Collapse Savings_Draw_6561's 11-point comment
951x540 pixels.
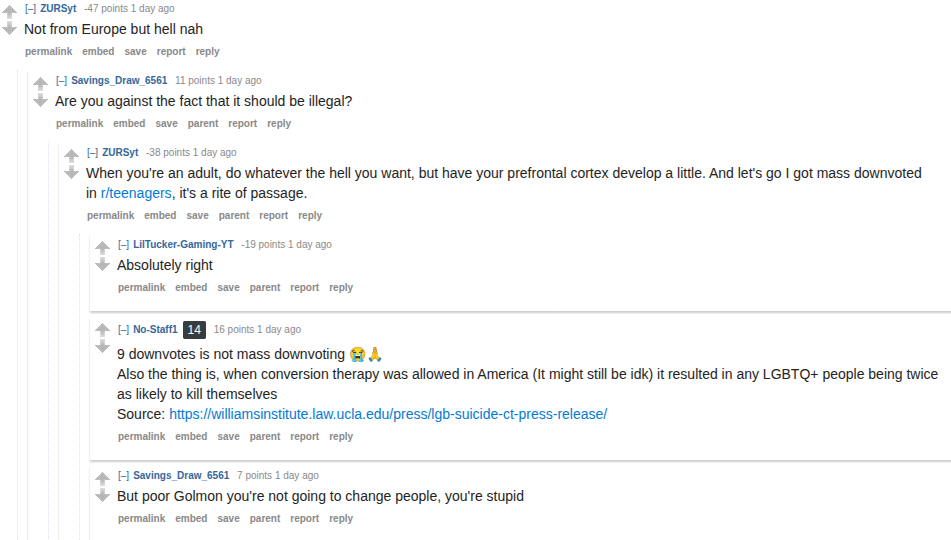pos(61,81)
